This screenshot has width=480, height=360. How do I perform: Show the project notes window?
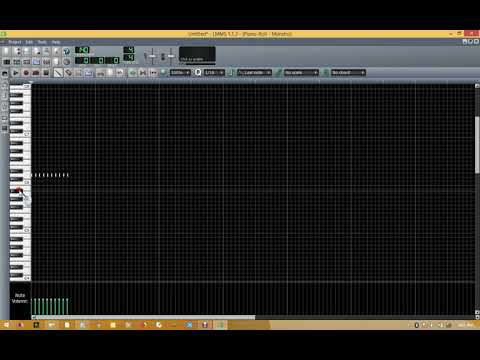(x=57, y=62)
